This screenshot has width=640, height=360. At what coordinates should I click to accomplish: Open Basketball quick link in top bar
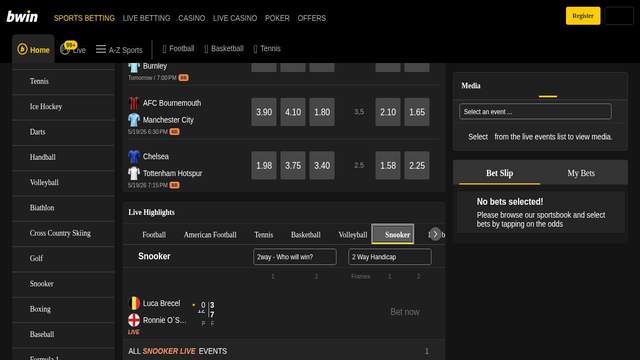(x=224, y=49)
